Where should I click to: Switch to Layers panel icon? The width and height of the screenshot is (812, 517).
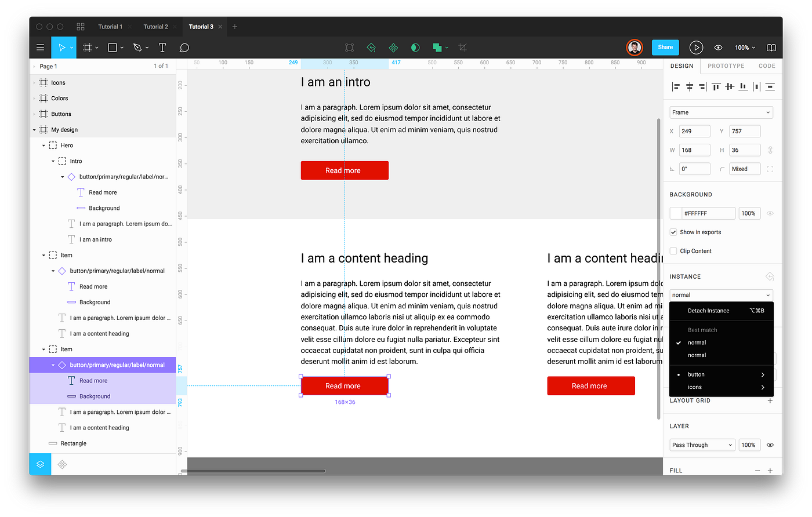pyautogui.click(x=40, y=464)
